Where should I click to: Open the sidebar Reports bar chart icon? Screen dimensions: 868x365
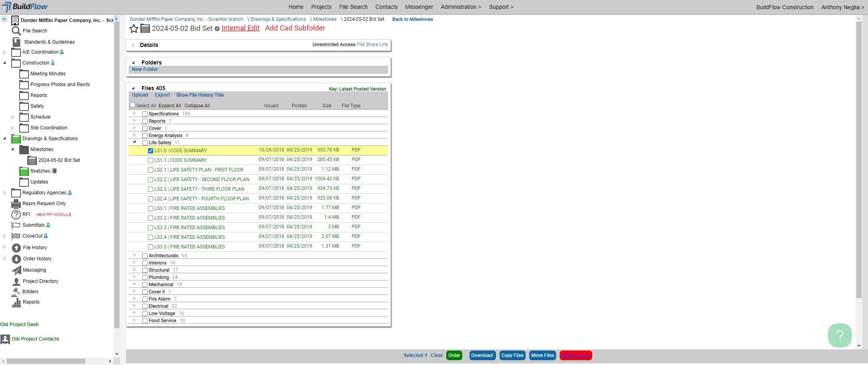pos(16,302)
